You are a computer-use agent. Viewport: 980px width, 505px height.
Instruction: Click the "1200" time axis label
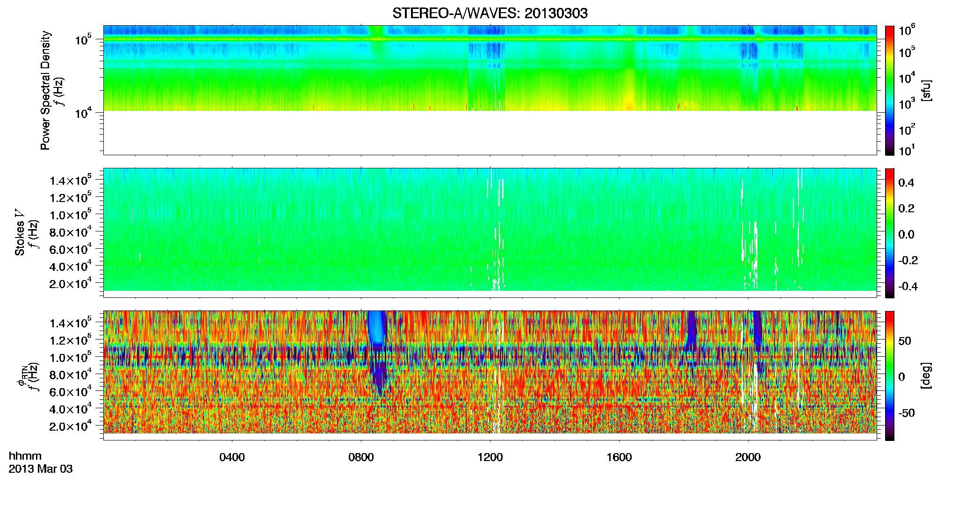[490, 457]
